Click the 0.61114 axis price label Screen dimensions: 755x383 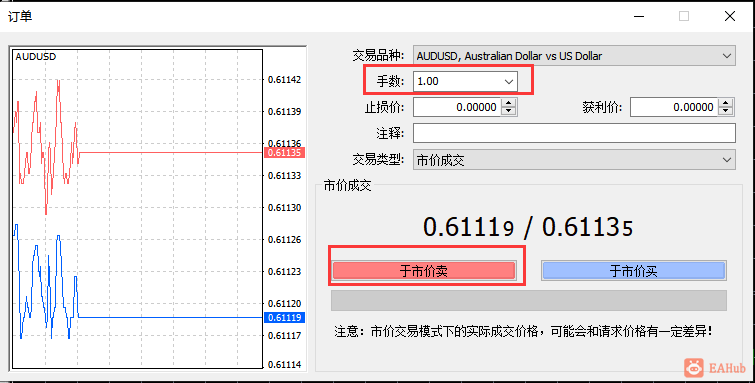tap(284, 365)
